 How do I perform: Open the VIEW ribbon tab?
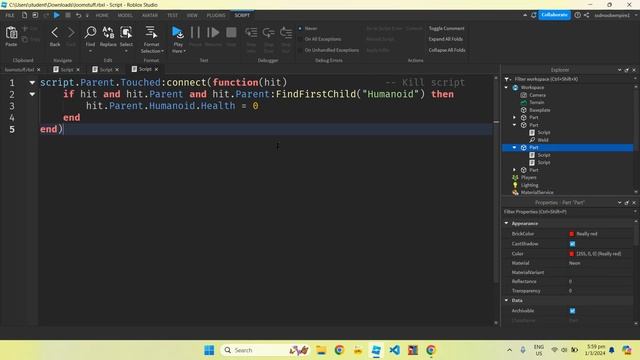(192, 15)
